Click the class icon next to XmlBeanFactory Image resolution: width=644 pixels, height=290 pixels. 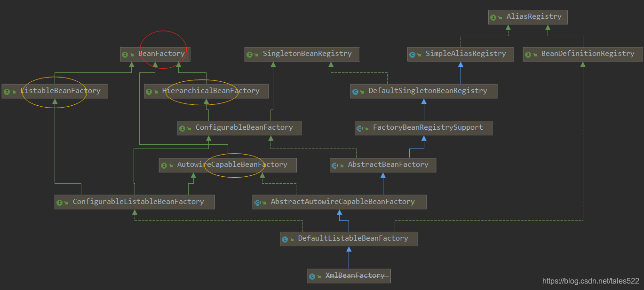point(311,275)
